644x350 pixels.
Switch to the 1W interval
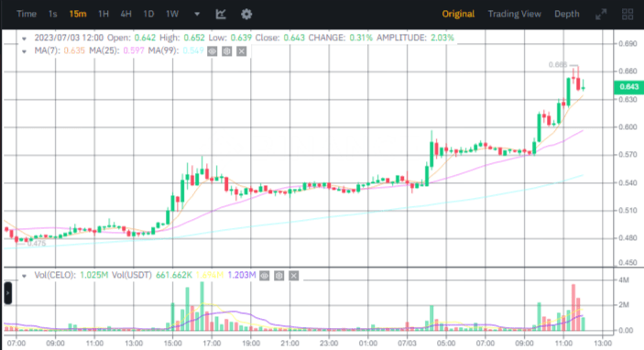click(x=172, y=14)
